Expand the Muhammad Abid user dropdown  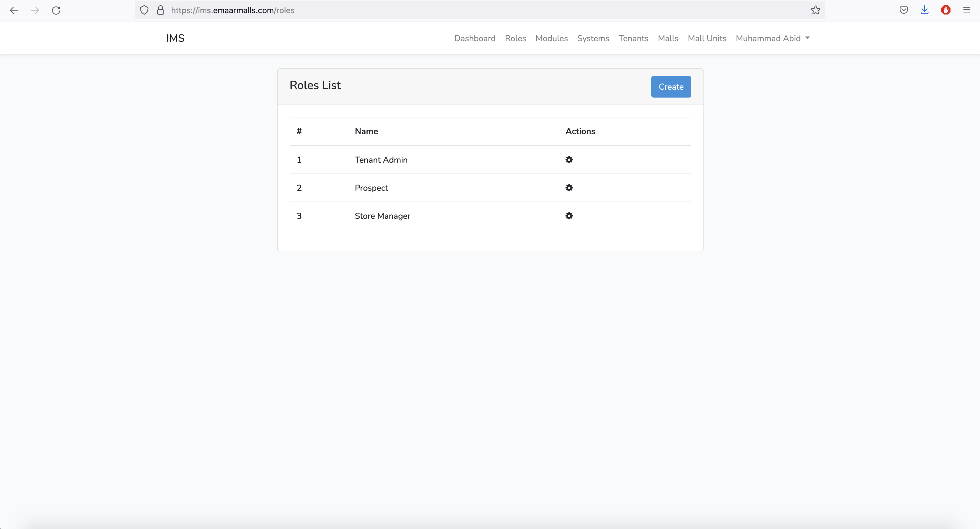(x=772, y=39)
